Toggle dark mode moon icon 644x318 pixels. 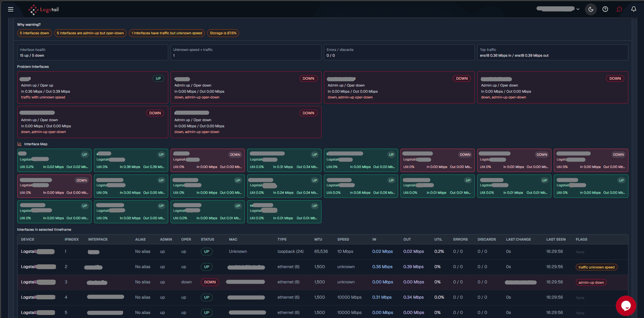(x=591, y=10)
